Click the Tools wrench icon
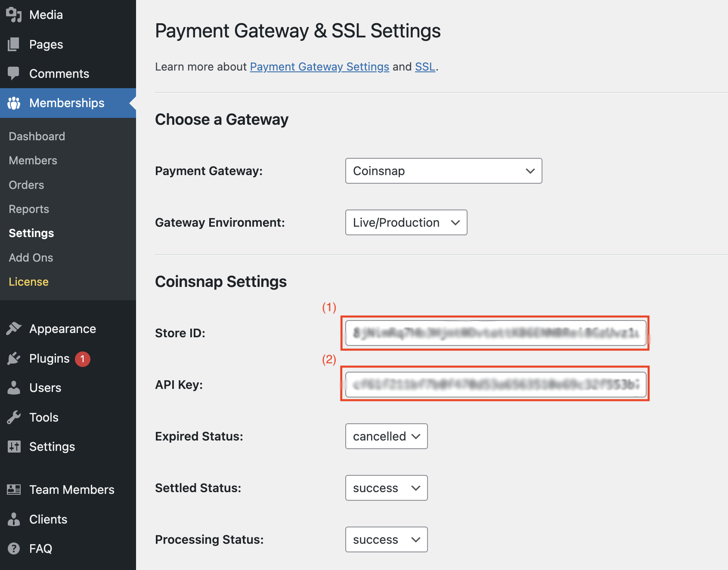This screenshot has height=570, width=728. (14, 417)
